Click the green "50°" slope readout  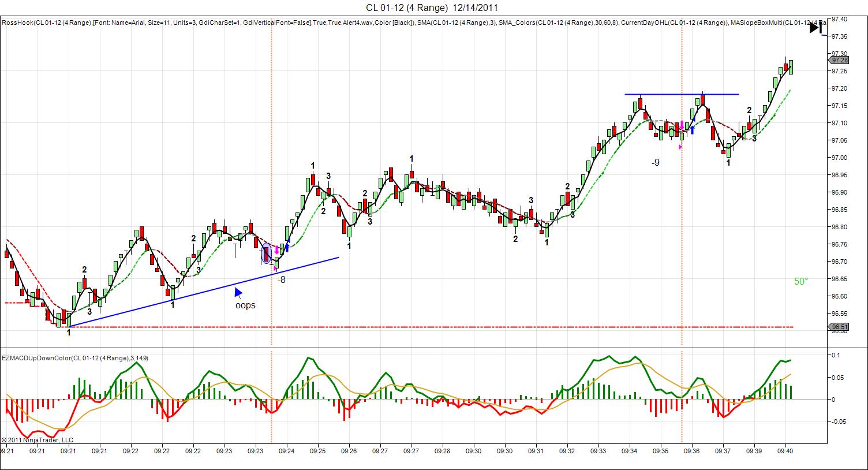[x=801, y=281]
